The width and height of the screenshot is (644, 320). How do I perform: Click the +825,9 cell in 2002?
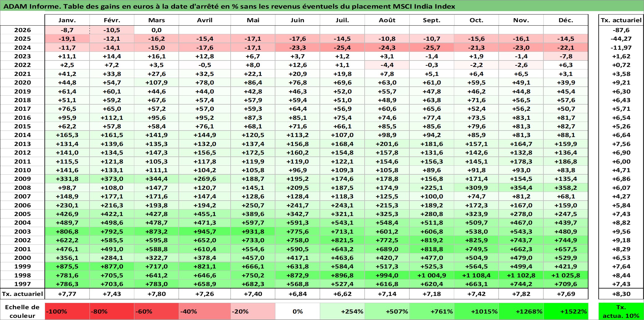(x=476, y=240)
